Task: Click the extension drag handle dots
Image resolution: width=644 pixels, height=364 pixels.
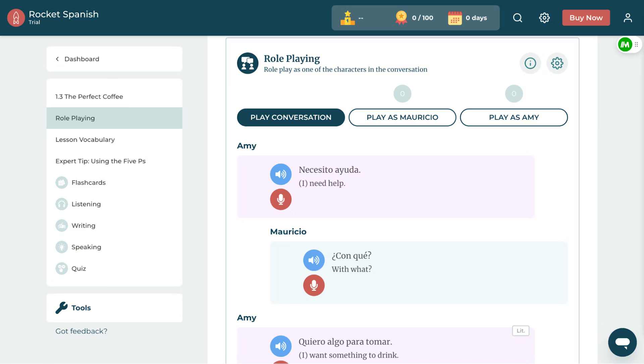Action: tap(636, 44)
